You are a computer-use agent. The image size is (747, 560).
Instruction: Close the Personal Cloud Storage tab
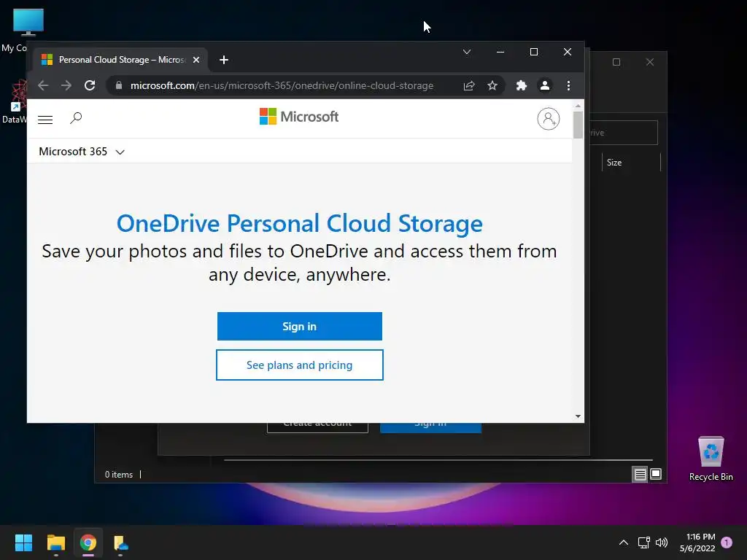(196, 60)
